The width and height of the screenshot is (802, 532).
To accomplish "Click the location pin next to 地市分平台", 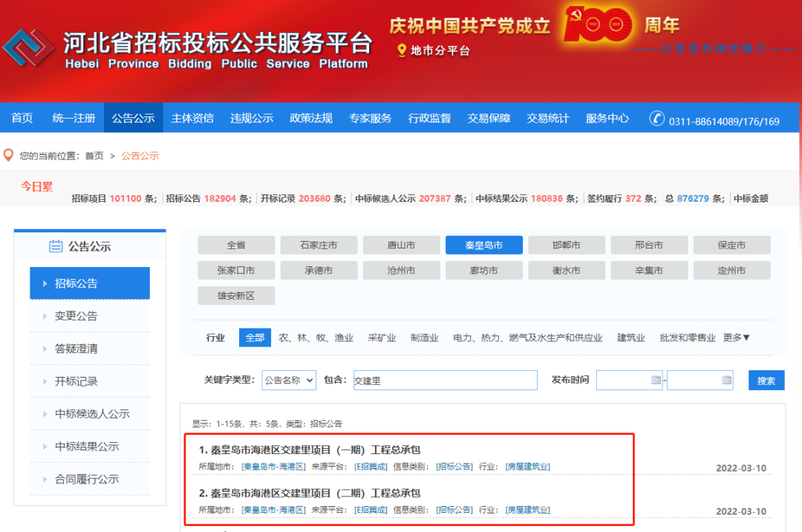I will point(402,50).
